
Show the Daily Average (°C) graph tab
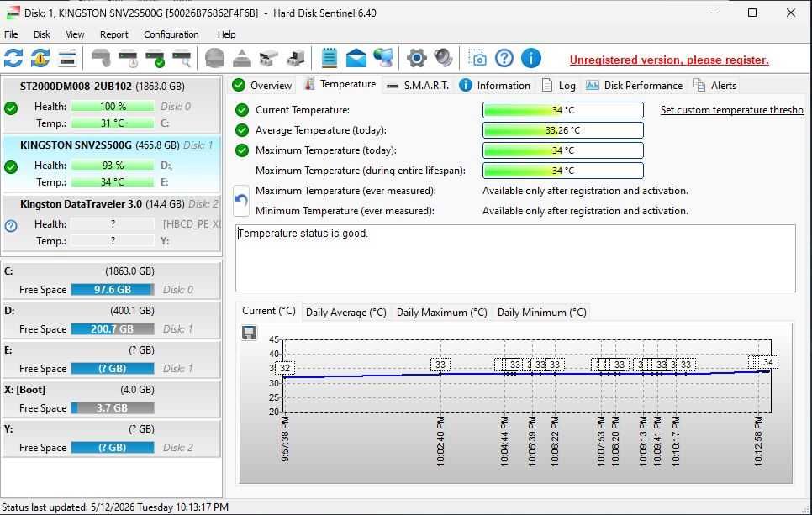[346, 313]
